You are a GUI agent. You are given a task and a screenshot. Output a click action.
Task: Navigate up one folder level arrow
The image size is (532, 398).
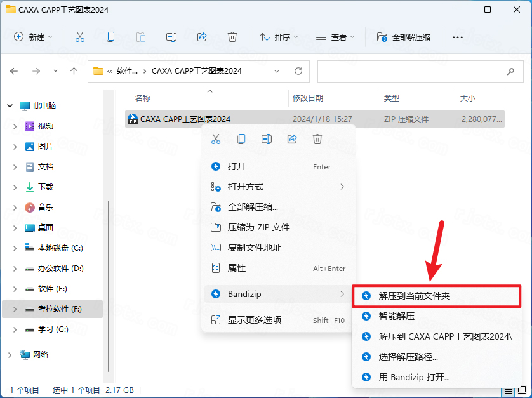(x=74, y=71)
